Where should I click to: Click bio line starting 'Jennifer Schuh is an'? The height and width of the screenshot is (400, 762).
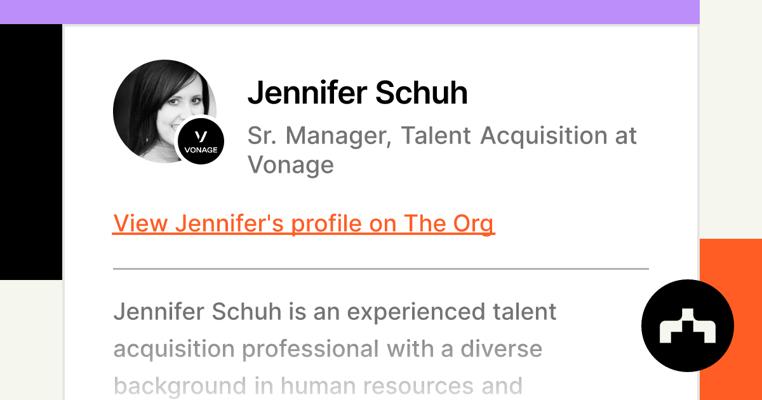[x=334, y=311]
